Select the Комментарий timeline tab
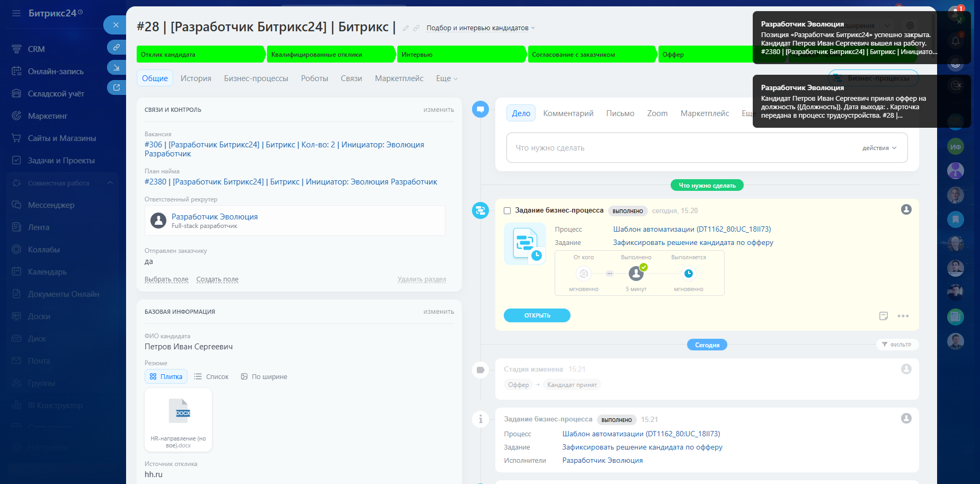 568,113
